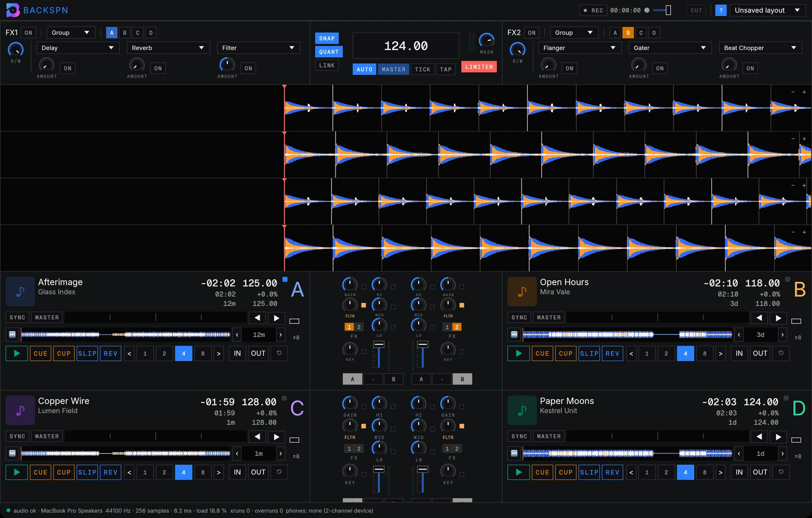Click Deck A keylock rectangle icon
812x518 pixels.
pyautogui.click(x=294, y=321)
